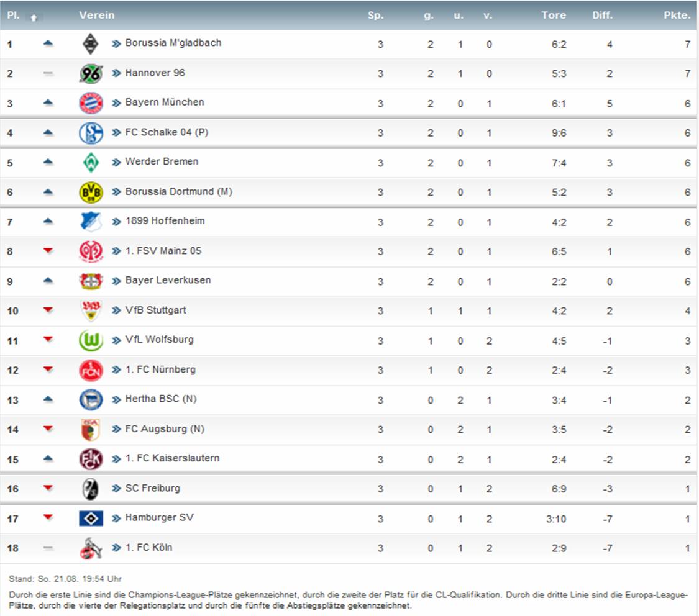Open the VfB Stuttgart team link
The width and height of the screenshot is (699, 616).
[155, 310]
